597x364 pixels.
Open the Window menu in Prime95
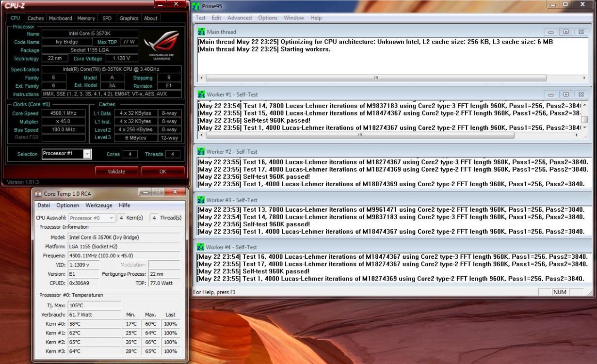click(294, 18)
